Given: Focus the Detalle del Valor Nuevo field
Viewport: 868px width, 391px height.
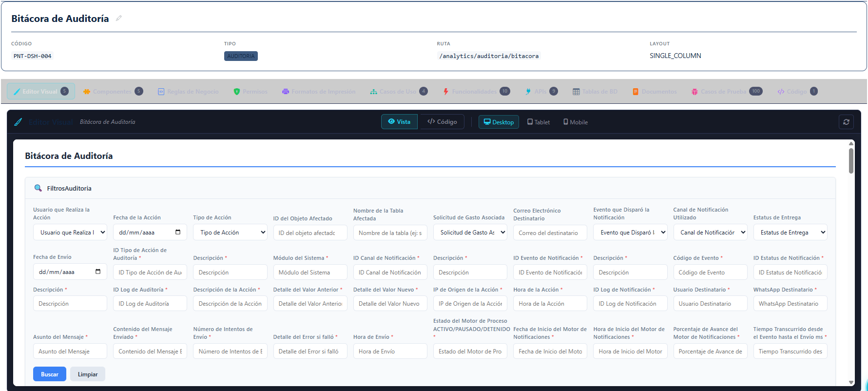Looking at the screenshot, I should pos(390,303).
